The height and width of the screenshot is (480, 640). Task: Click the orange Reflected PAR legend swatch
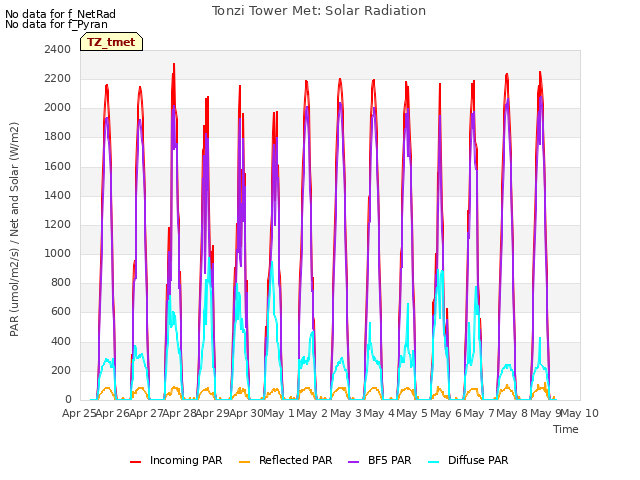[244, 462]
